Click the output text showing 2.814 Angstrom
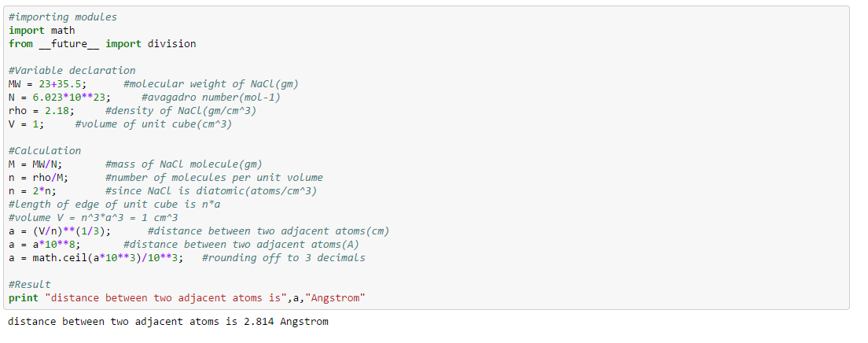This screenshot has height=343, width=868. pyautogui.click(x=168, y=322)
